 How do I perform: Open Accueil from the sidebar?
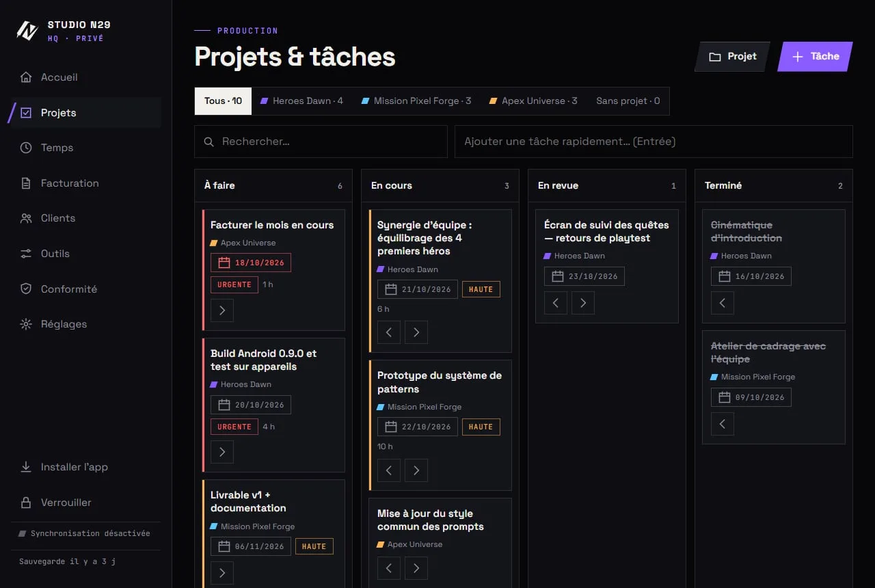[85, 77]
